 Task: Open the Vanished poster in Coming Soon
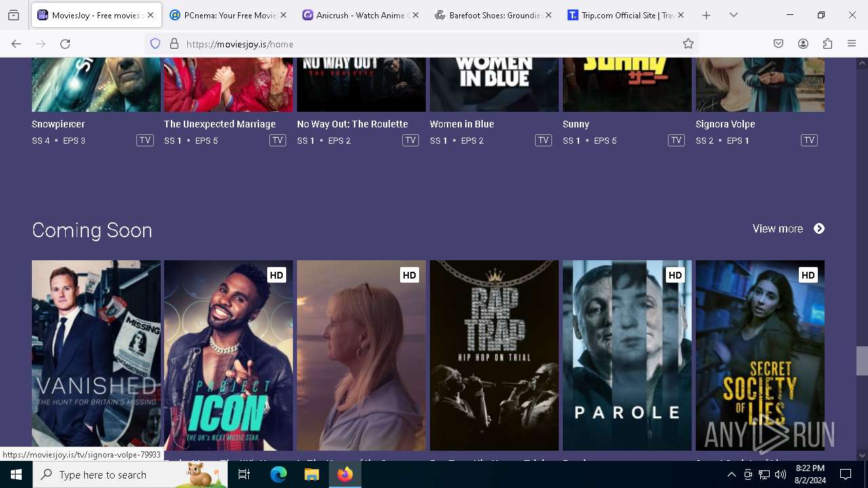96,355
